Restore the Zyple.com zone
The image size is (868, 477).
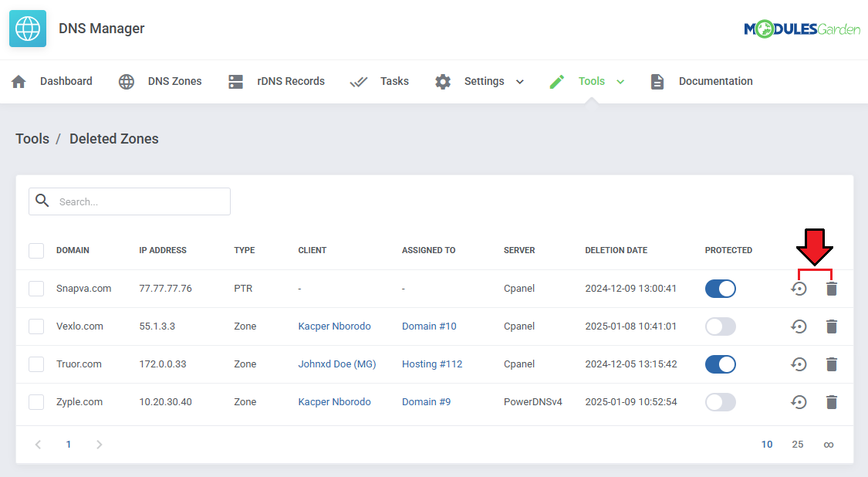(x=799, y=401)
